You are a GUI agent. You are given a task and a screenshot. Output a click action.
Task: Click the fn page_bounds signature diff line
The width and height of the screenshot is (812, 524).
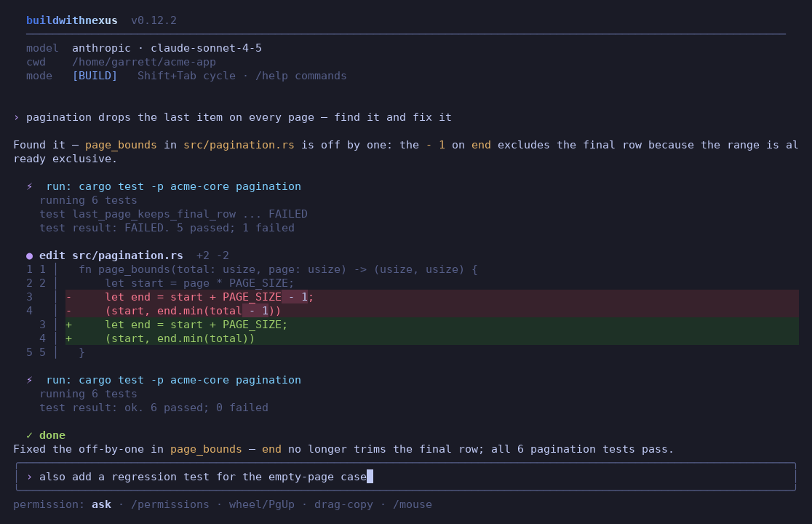278,269
